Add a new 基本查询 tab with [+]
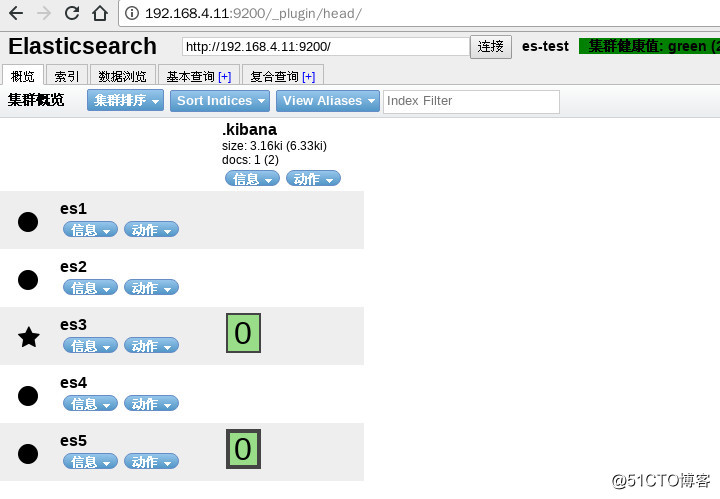The width and height of the screenshot is (720, 499). [x=225, y=77]
